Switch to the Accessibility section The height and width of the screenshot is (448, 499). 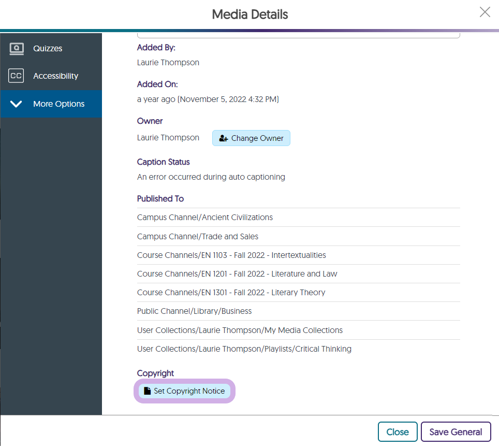pyautogui.click(x=55, y=76)
